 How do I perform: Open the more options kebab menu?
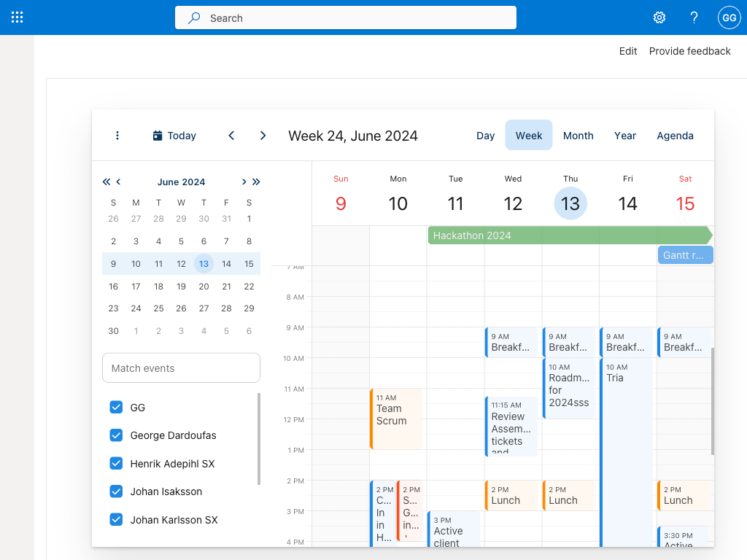(x=117, y=135)
